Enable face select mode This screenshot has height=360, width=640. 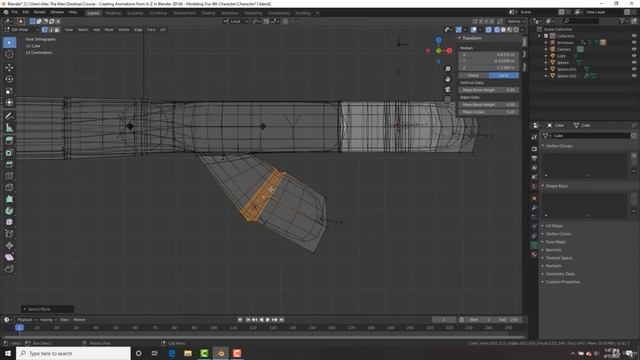click(57, 30)
